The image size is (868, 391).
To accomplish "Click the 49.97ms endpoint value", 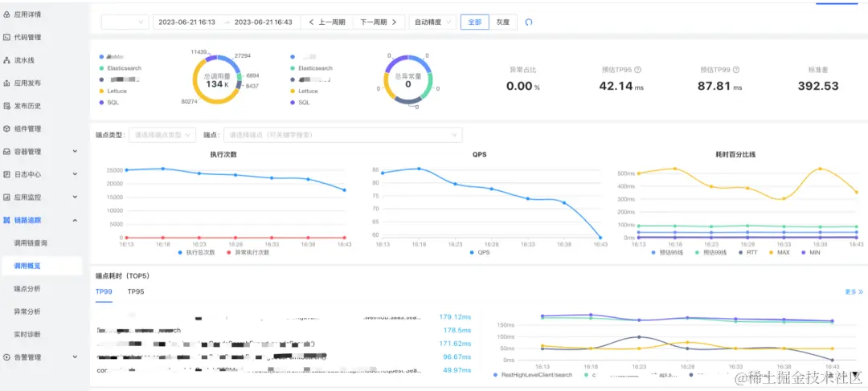I will (457, 370).
